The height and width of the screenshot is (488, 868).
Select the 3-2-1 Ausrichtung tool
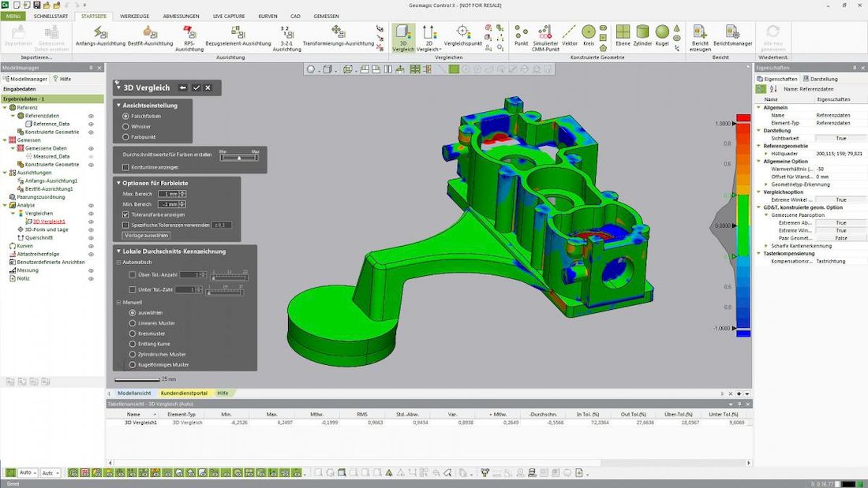click(286, 38)
